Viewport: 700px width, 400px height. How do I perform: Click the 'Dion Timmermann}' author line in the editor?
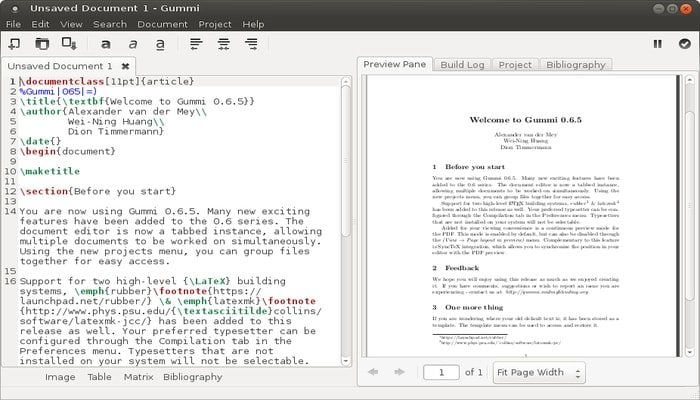116,132
